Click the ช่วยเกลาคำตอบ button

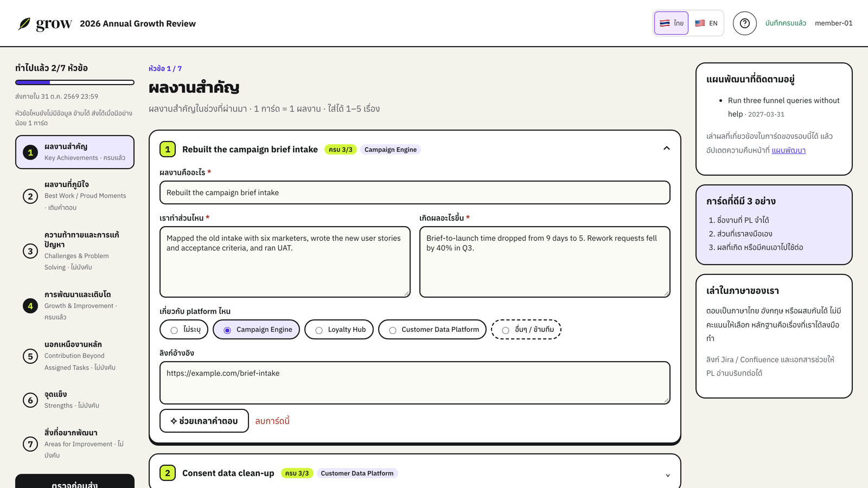point(204,421)
